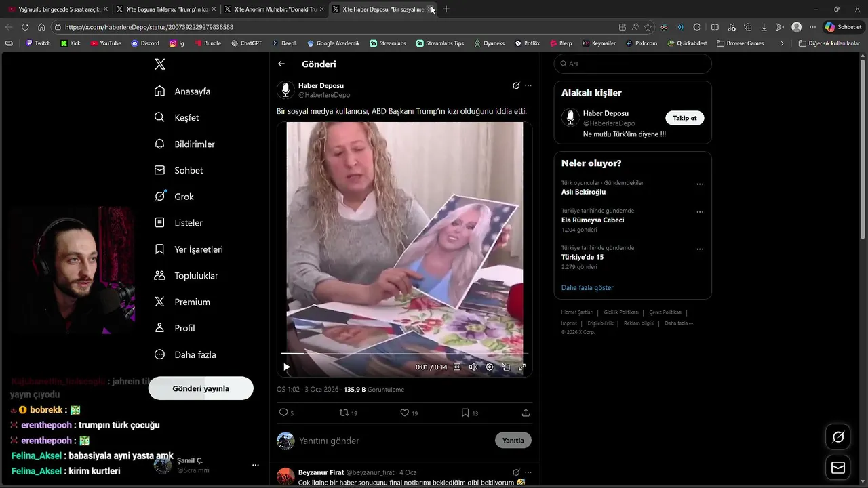Go to Anasayfa in sidebar
This screenshot has width=868, height=488.
click(x=182, y=91)
